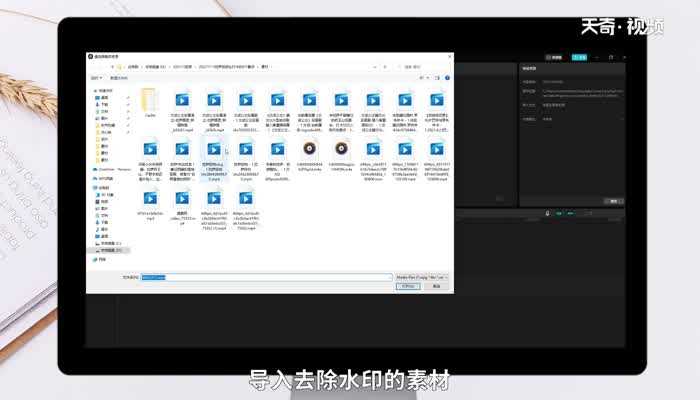Refresh the current folder listing
This screenshot has height=400, width=700.
tap(385, 67)
